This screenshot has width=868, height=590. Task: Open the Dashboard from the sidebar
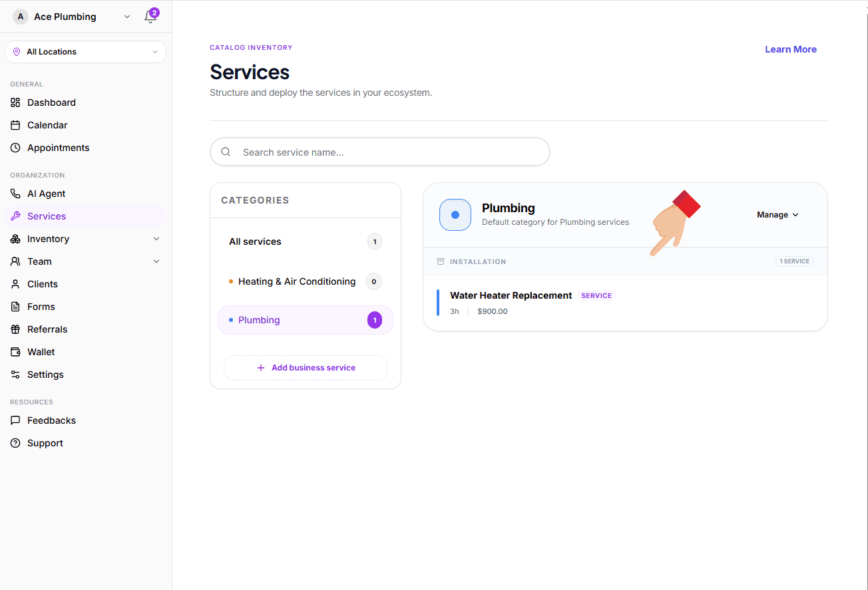[50, 102]
